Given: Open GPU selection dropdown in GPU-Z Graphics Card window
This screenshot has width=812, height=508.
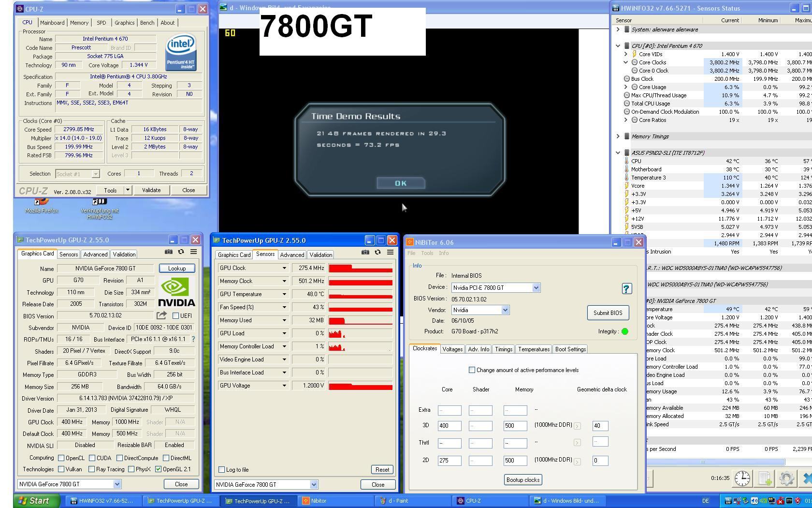Looking at the screenshot, I should 117,484.
